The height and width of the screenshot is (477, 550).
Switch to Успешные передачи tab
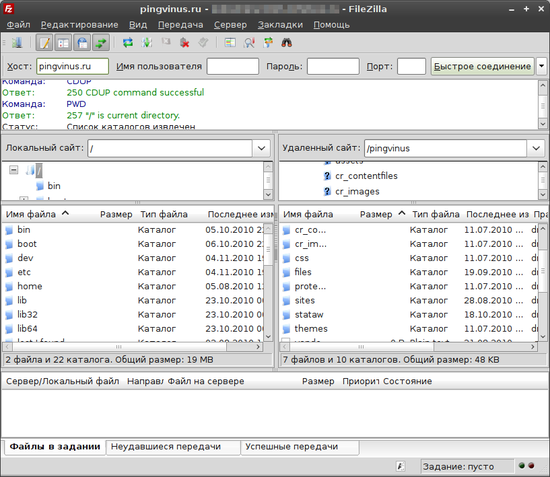tap(300, 446)
